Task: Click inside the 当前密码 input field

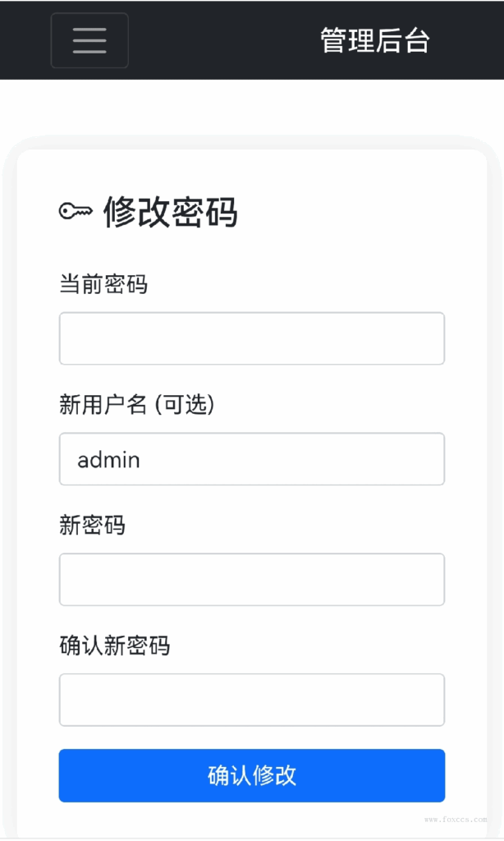Action: point(250,338)
